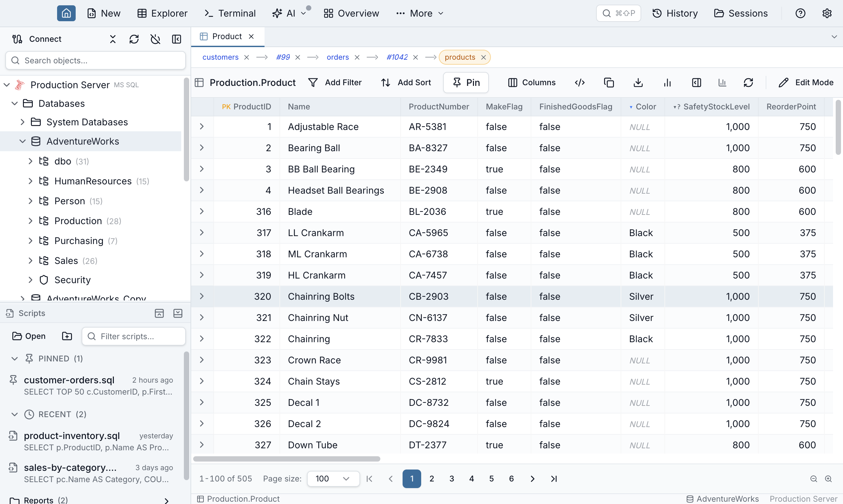The image size is (843, 504).
Task: Select the Security node
Action: coord(72,280)
